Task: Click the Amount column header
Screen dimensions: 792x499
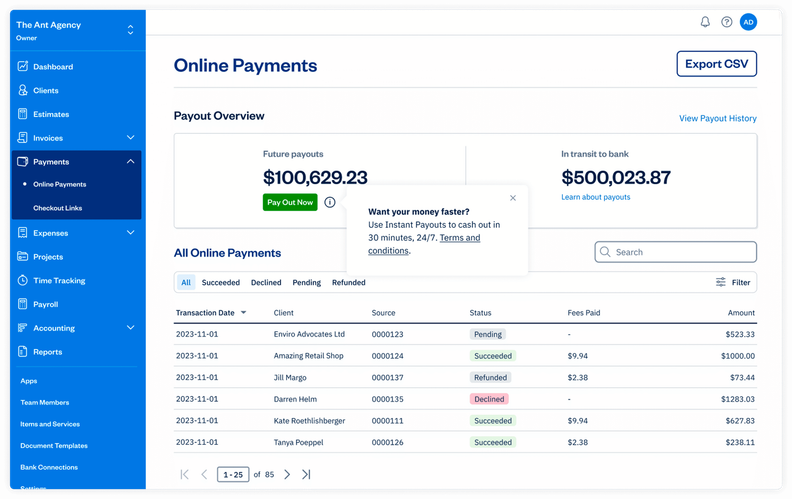Action: click(741, 313)
